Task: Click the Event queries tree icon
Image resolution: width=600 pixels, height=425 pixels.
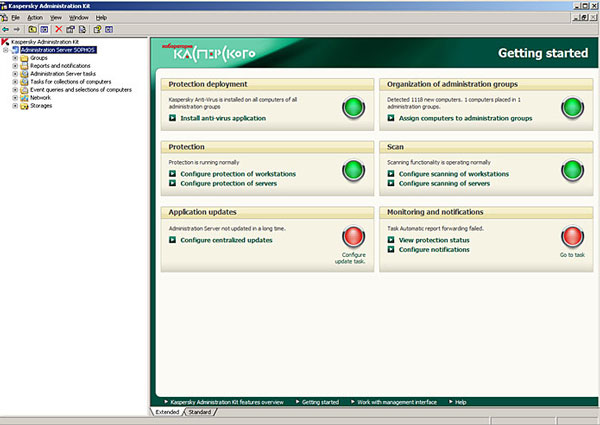Action: [x=24, y=90]
